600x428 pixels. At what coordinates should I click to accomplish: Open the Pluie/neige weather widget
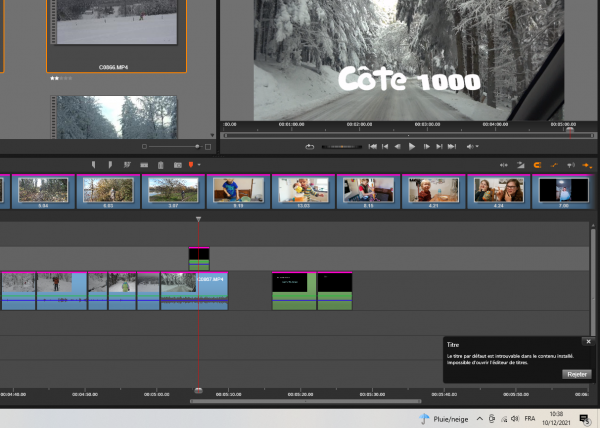pyautogui.click(x=445, y=418)
